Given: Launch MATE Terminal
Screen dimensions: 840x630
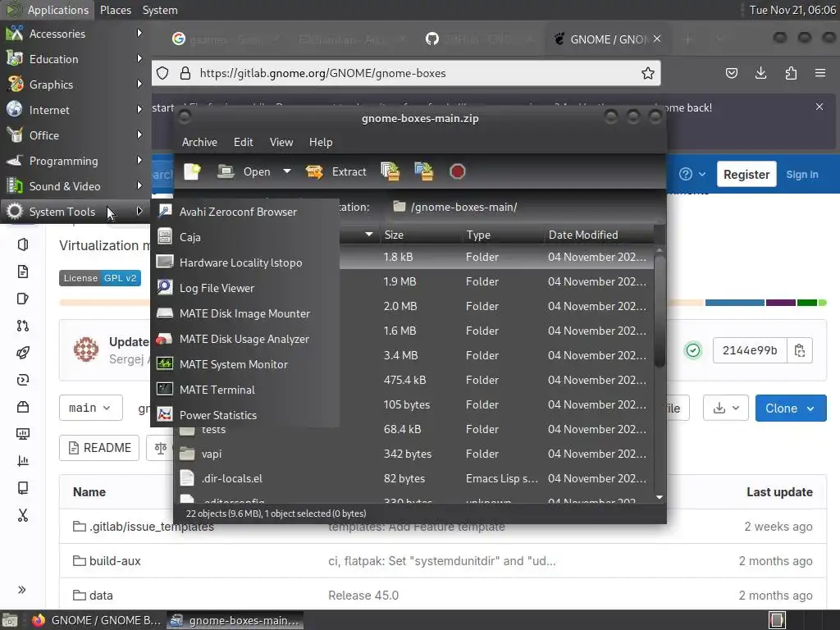Looking at the screenshot, I should (244, 390).
